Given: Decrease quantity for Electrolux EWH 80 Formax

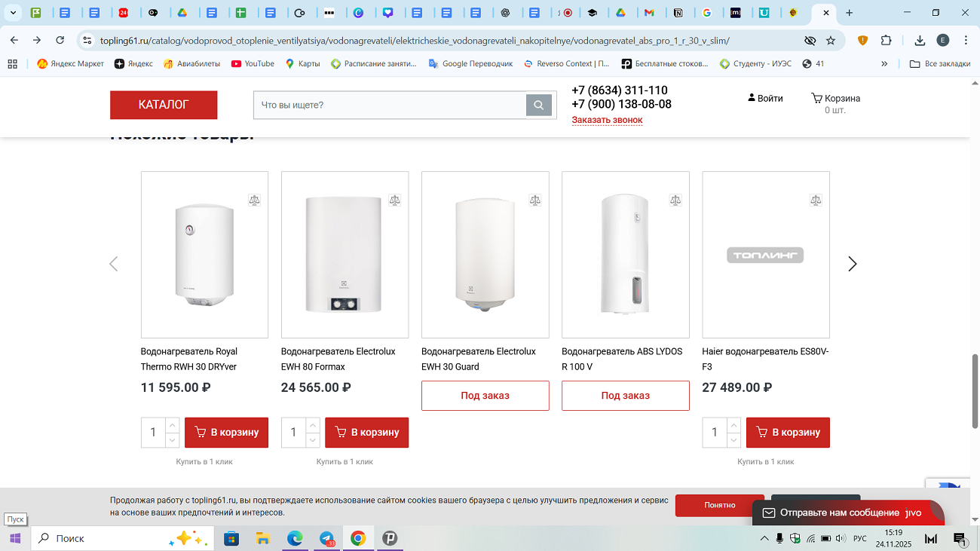Looking at the screenshot, I should click(312, 440).
